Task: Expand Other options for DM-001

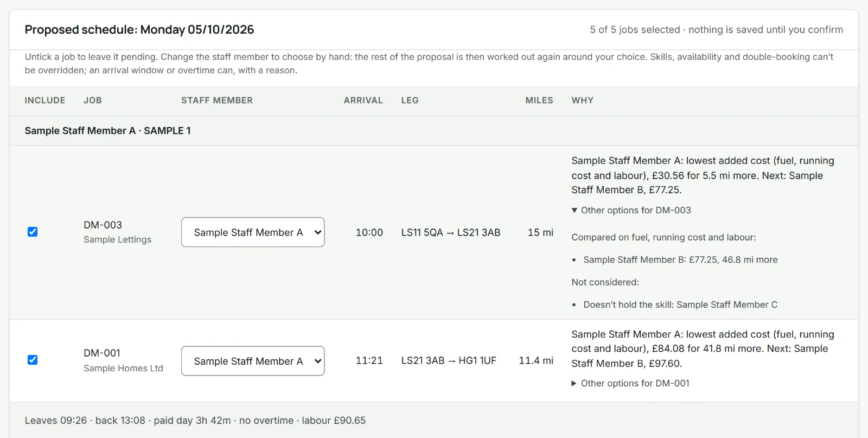Action: pyautogui.click(x=630, y=383)
